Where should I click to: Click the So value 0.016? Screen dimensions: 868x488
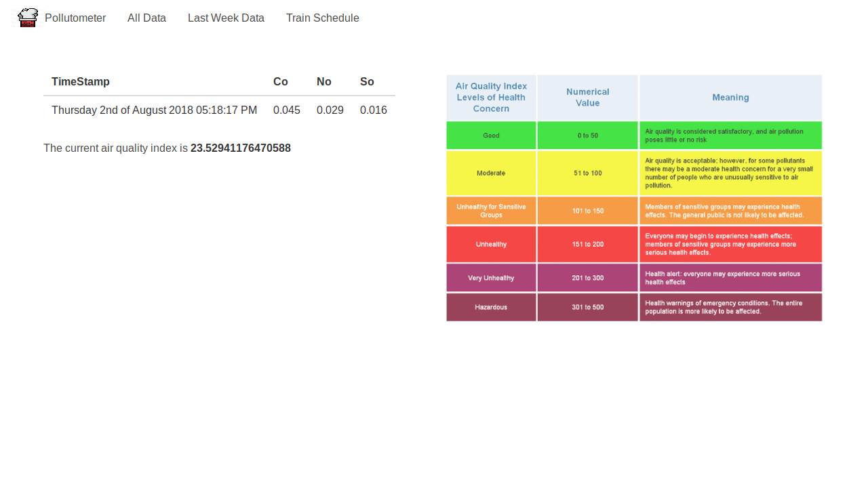[374, 110]
